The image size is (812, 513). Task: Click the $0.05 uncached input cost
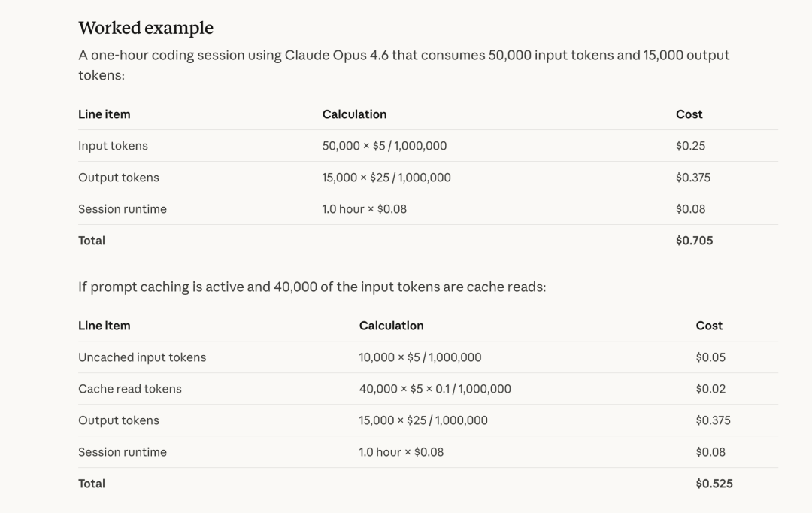pos(710,357)
